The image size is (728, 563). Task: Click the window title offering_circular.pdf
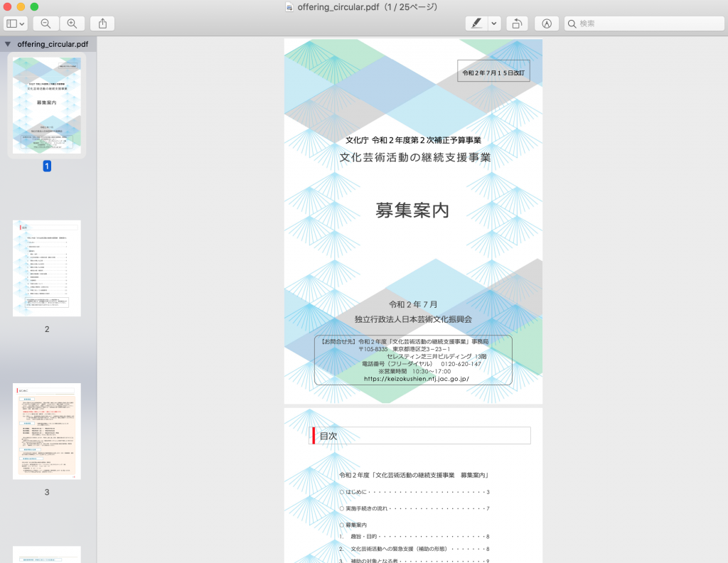[x=339, y=7]
